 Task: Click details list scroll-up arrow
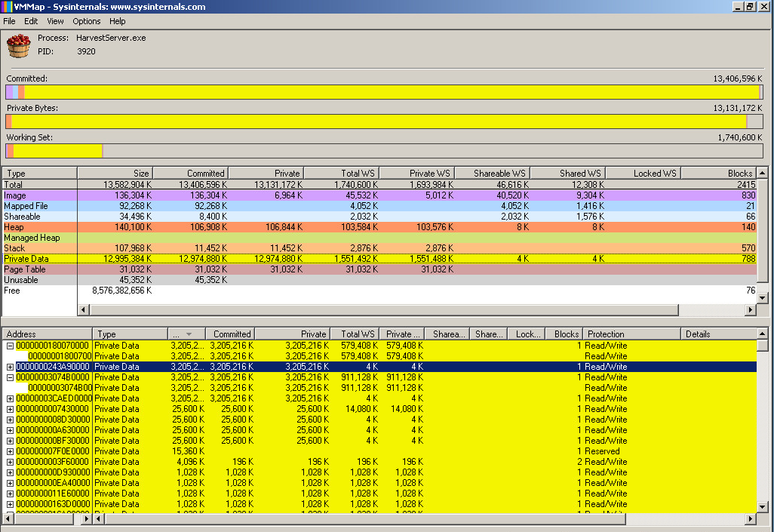pyautogui.click(x=763, y=334)
